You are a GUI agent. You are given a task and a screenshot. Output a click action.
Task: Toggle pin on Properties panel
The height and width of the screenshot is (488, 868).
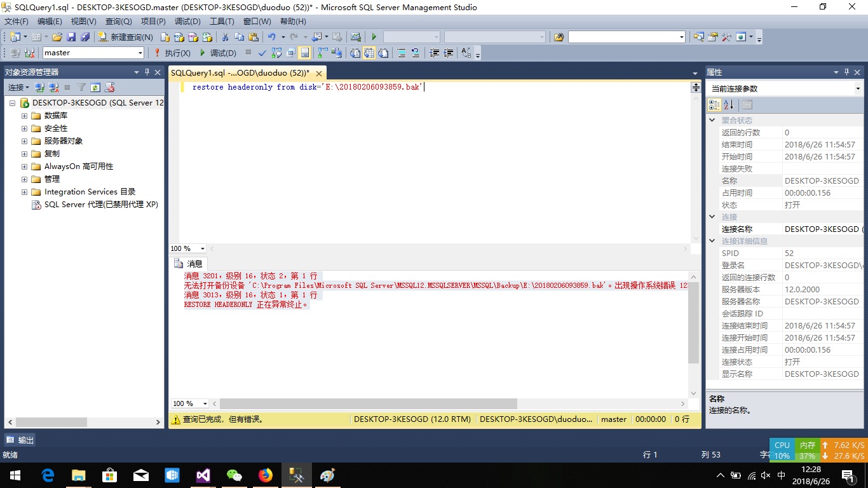pos(846,72)
